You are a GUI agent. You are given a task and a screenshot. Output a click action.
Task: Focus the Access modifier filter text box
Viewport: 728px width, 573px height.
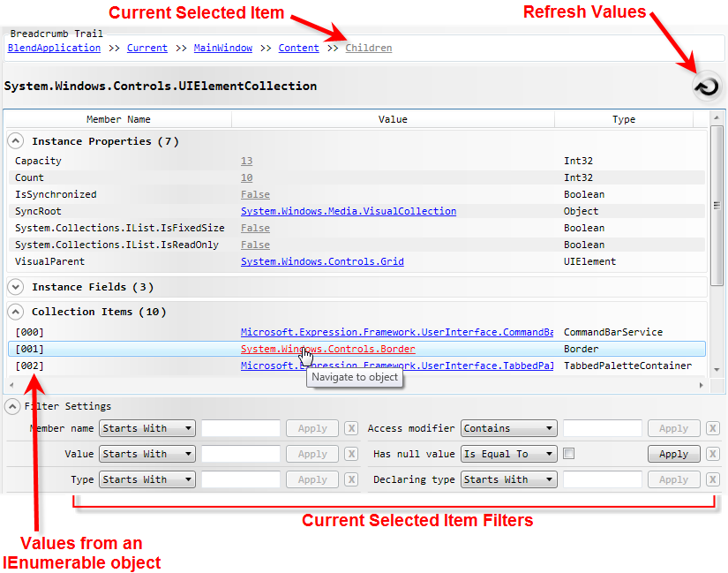tap(603, 428)
